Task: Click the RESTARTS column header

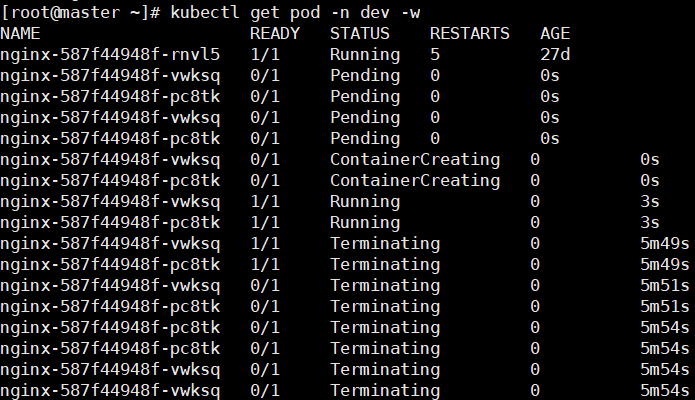Action: point(469,33)
